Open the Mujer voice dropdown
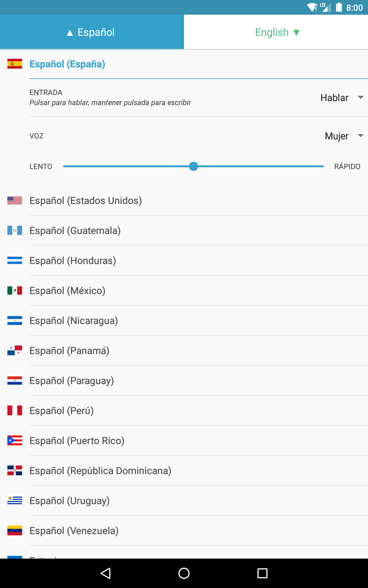 coord(343,136)
